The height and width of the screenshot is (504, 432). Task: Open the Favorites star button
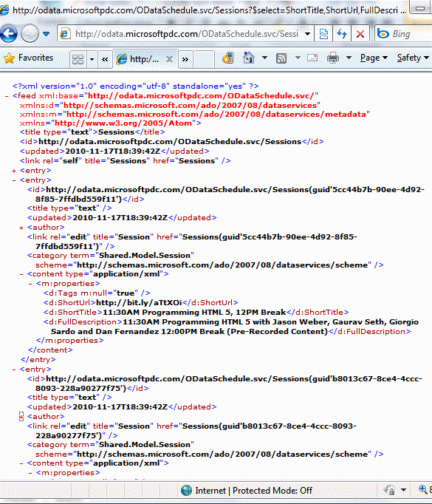pyautogui.click(x=28, y=58)
